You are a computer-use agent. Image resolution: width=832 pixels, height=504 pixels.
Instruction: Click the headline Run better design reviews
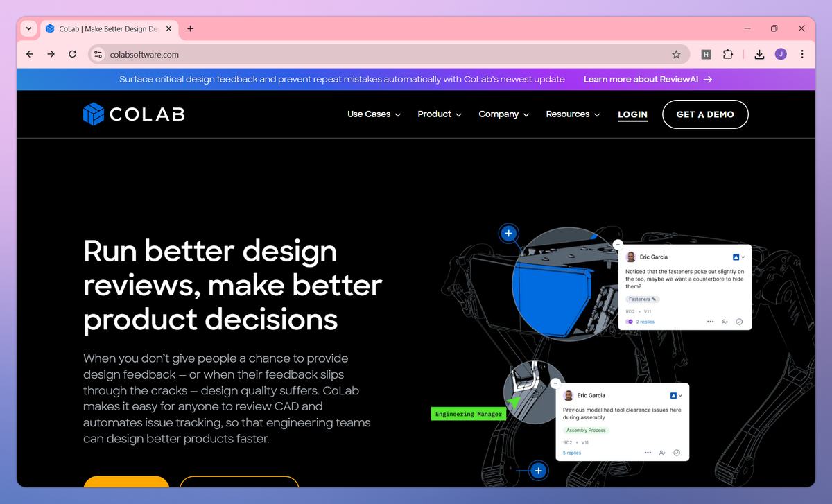pyautogui.click(x=233, y=285)
